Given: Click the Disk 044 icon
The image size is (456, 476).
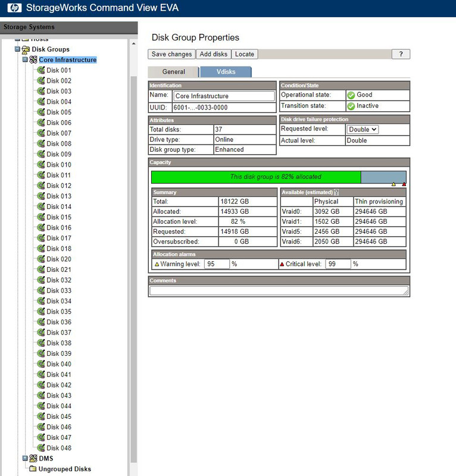Looking at the screenshot, I should coord(41,406).
